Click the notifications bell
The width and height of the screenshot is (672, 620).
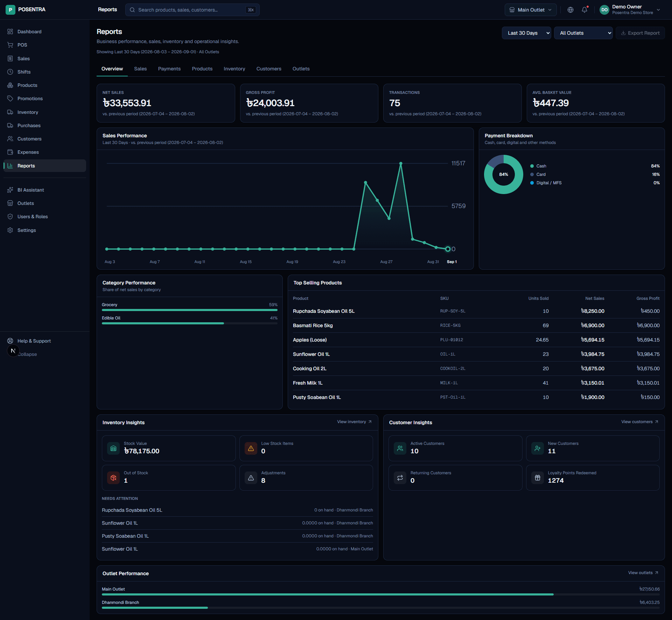click(x=584, y=10)
